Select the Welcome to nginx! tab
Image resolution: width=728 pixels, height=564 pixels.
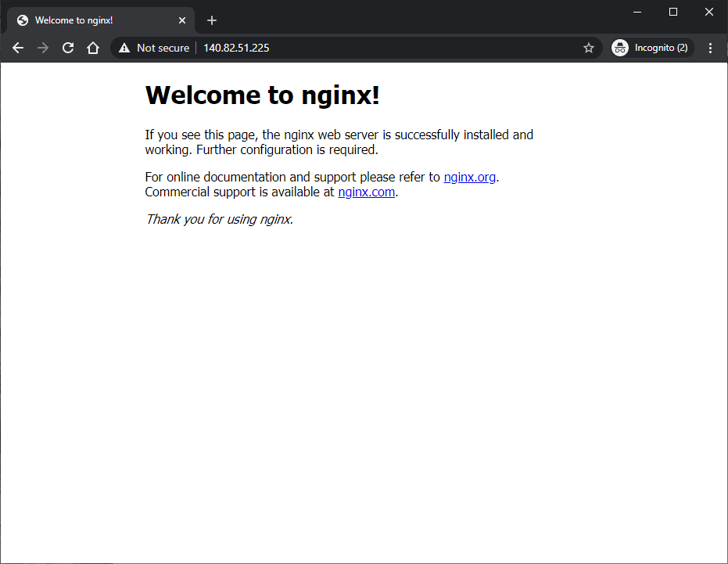100,20
